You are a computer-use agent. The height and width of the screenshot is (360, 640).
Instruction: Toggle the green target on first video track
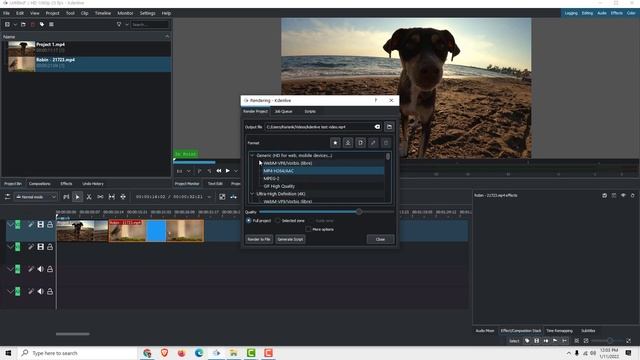(18, 224)
